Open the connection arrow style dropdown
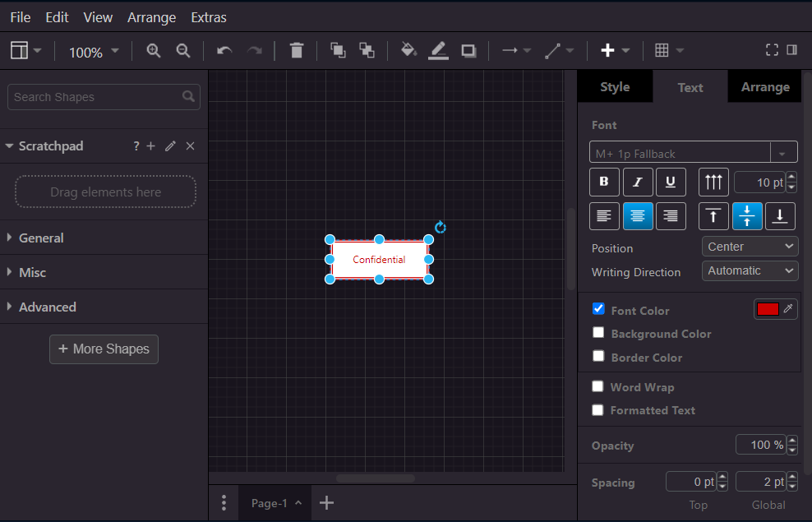Screen dimensions: 812x522 516,51
